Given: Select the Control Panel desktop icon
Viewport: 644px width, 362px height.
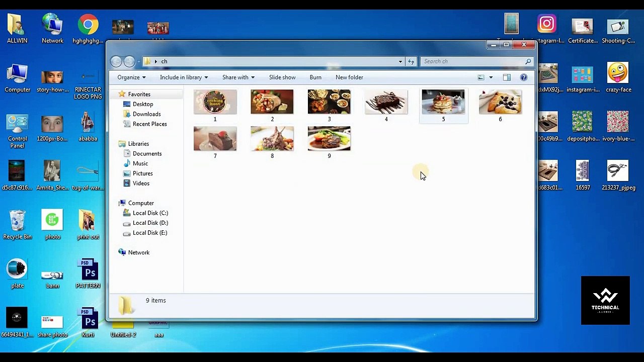Looking at the screenshot, I should [17, 131].
